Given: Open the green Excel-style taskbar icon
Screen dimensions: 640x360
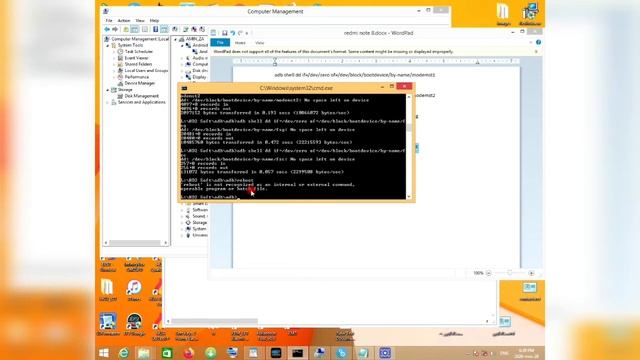Looking at the screenshot, I should [x=167, y=353].
